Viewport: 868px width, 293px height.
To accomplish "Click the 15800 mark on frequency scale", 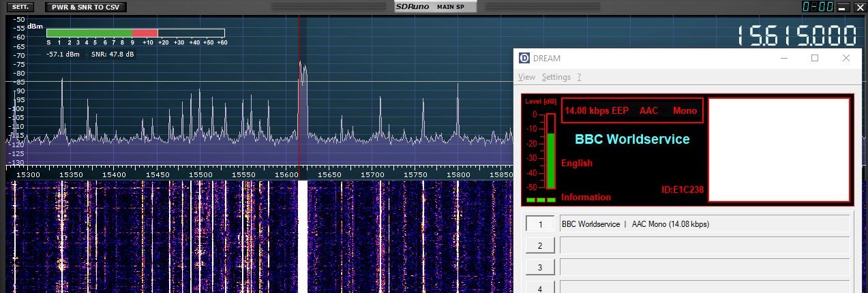I will [x=458, y=175].
